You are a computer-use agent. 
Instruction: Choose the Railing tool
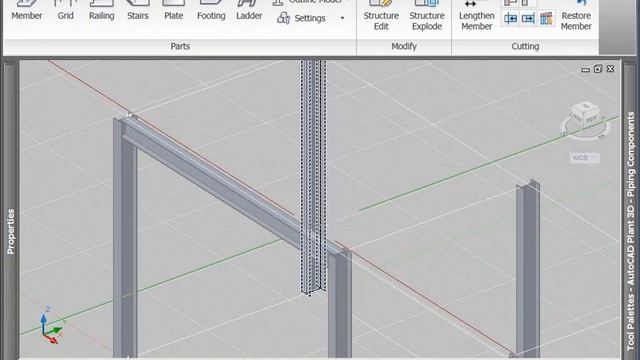[x=102, y=11]
